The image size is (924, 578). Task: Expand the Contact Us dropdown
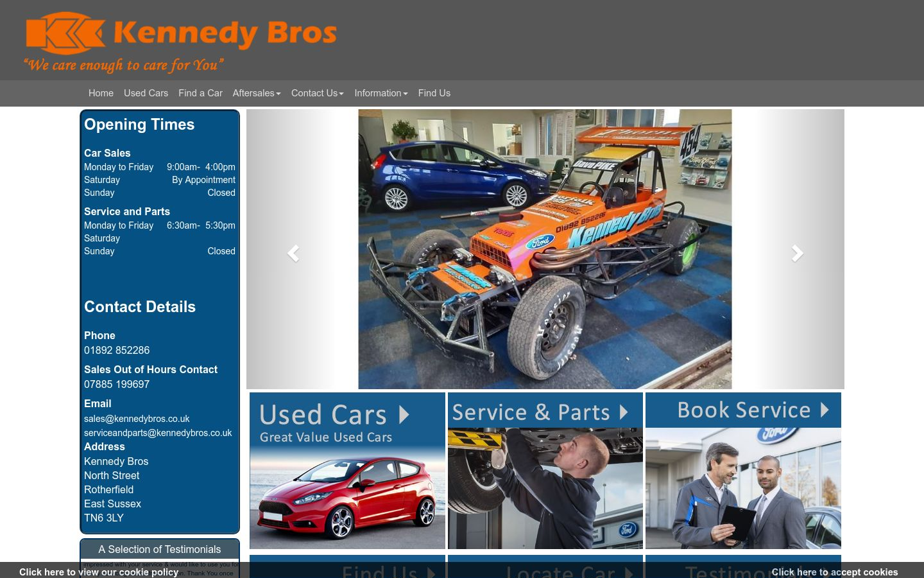point(318,93)
